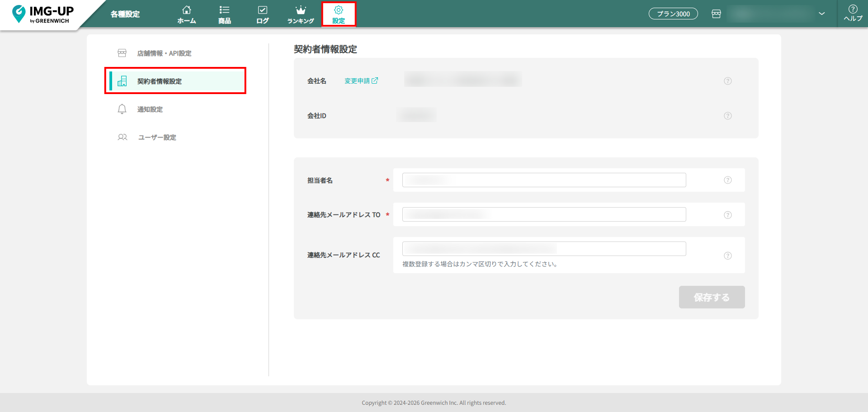Open the Home tab in navigation
This screenshot has width=868, height=412.
tap(186, 14)
